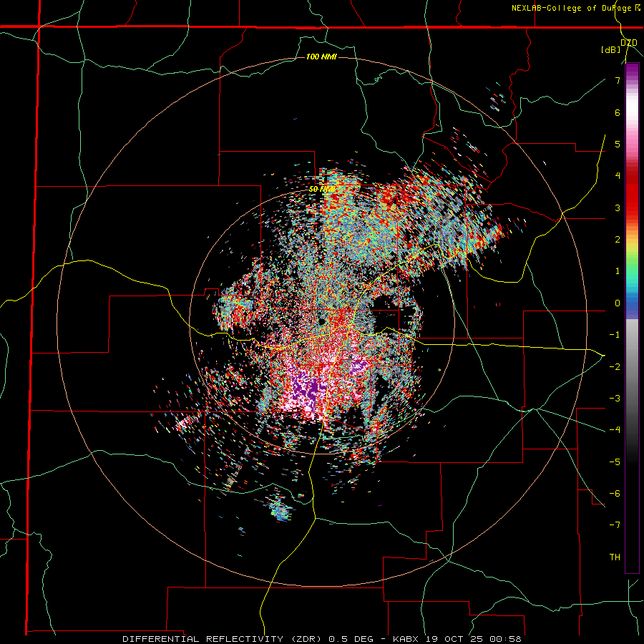This screenshot has width=644, height=644.
Task: Click the 2 value on dB scale
Action: point(618,240)
